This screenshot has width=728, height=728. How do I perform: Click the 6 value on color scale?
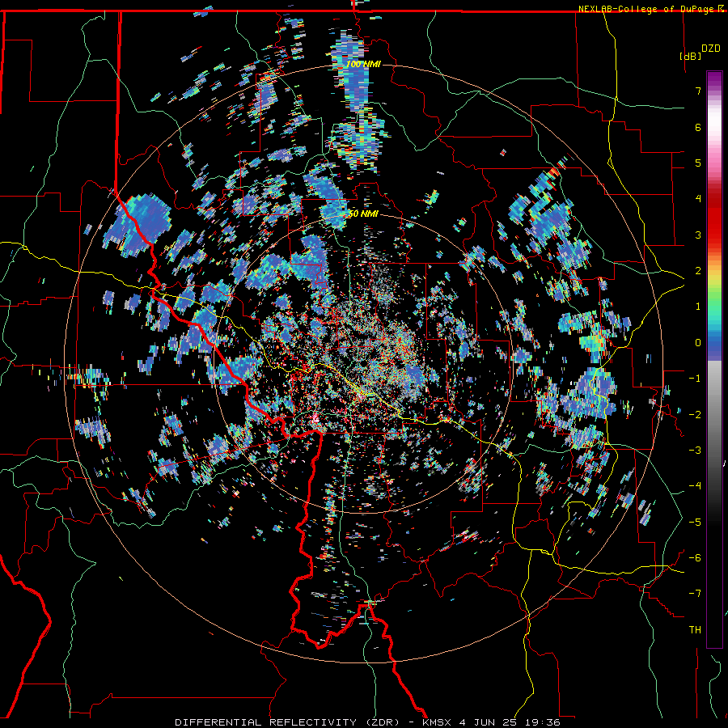point(698,127)
